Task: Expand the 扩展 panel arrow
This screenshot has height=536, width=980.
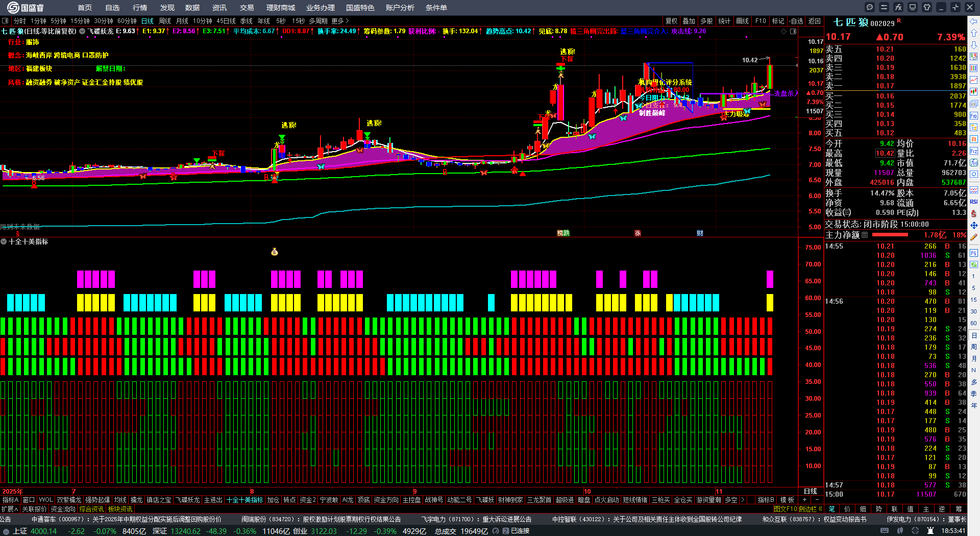Action: [10, 509]
